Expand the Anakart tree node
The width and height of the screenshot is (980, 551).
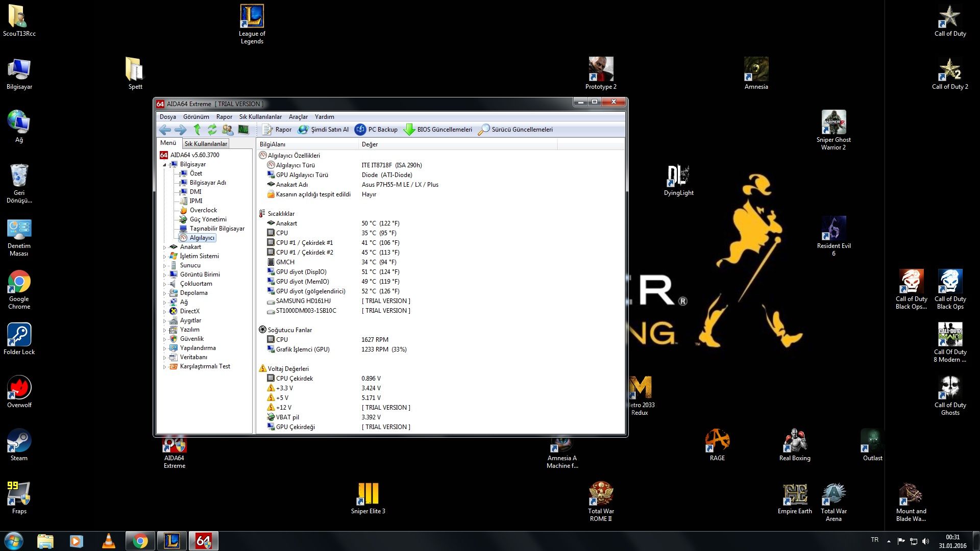point(164,247)
